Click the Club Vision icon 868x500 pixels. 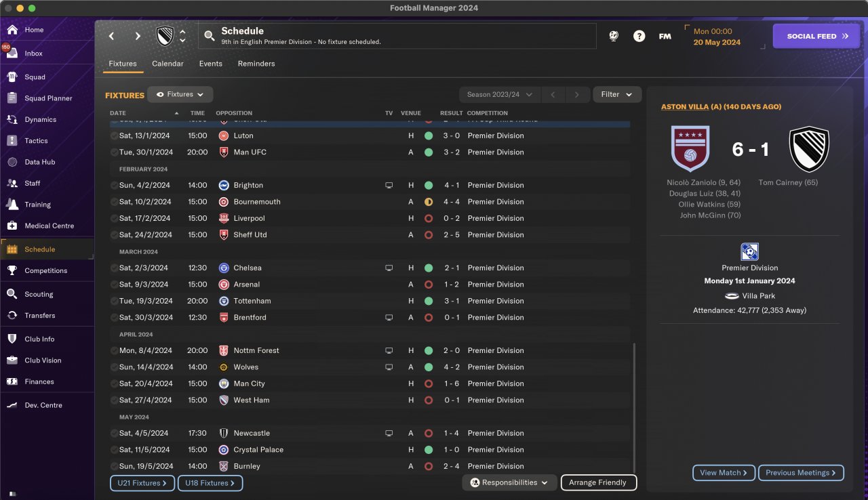pyautogui.click(x=12, y=360)
